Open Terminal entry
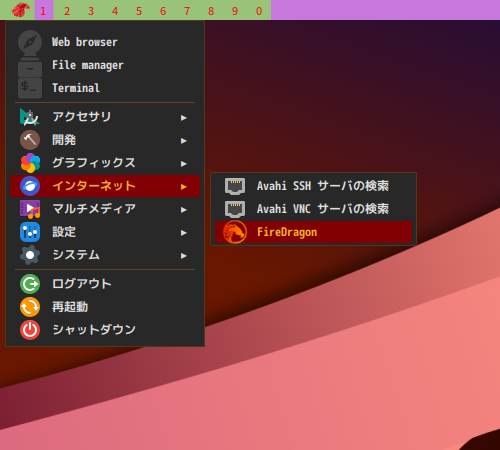The image size is (500, 450). pyautogui.click(x=105, y=88)
